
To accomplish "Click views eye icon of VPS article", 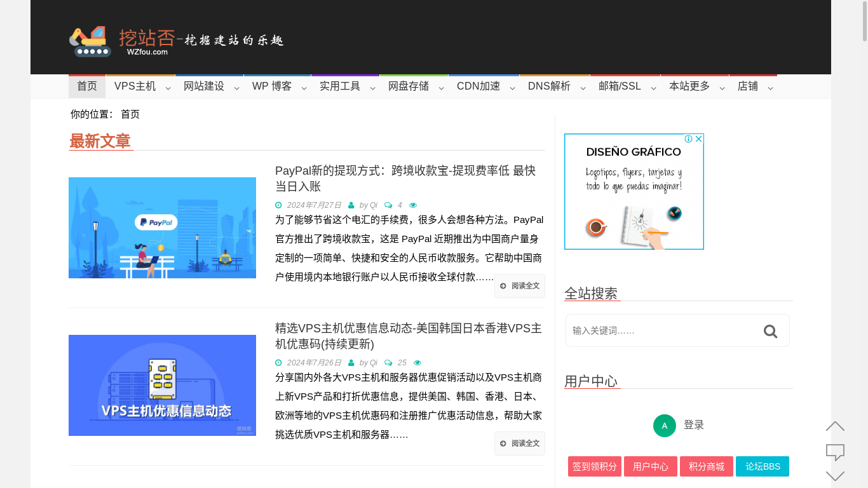I will click(x=417, y=363).
